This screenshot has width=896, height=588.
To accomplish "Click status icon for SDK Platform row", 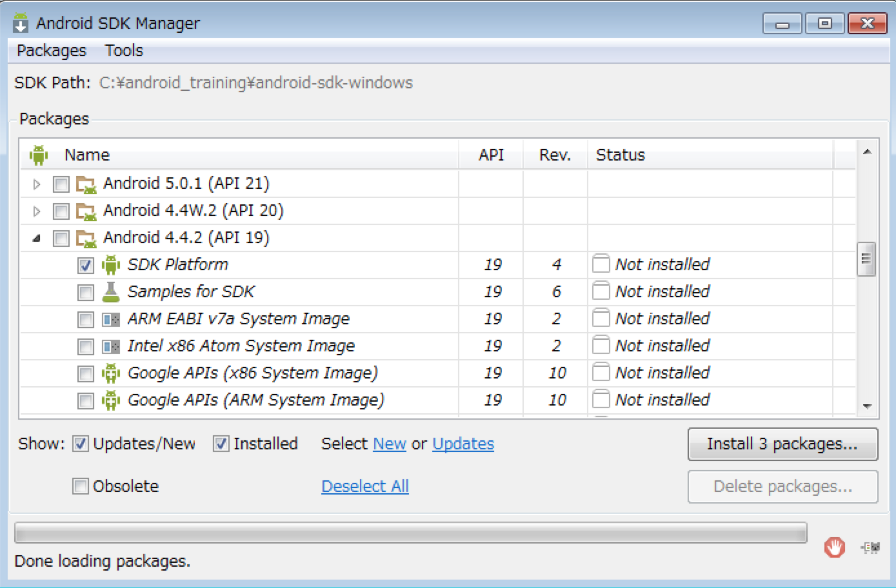I will 601,264.
